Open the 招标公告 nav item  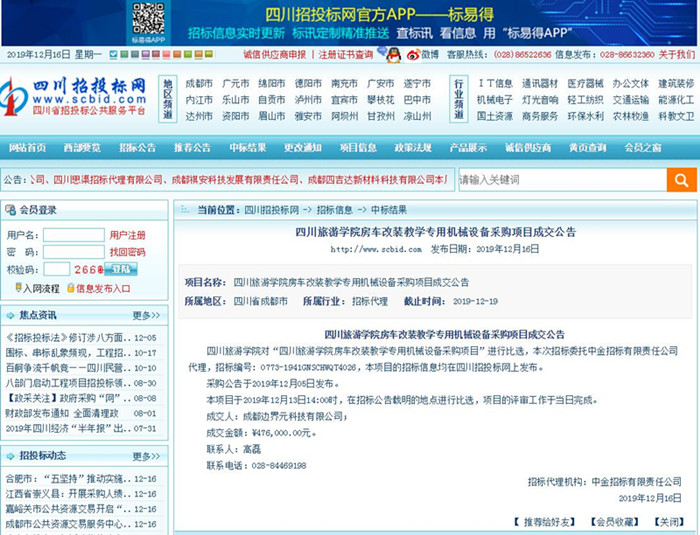pyautogui.click(x=137, y=148)
